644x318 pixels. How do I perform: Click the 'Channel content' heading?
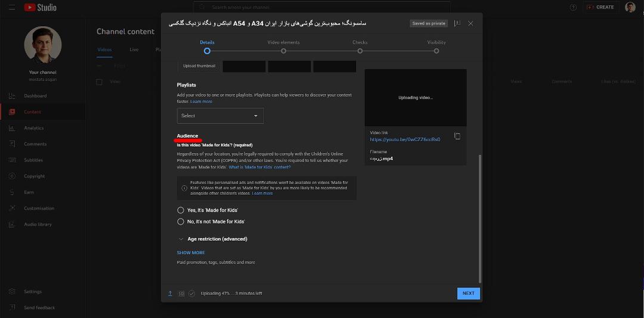click(x=125, y=32)
